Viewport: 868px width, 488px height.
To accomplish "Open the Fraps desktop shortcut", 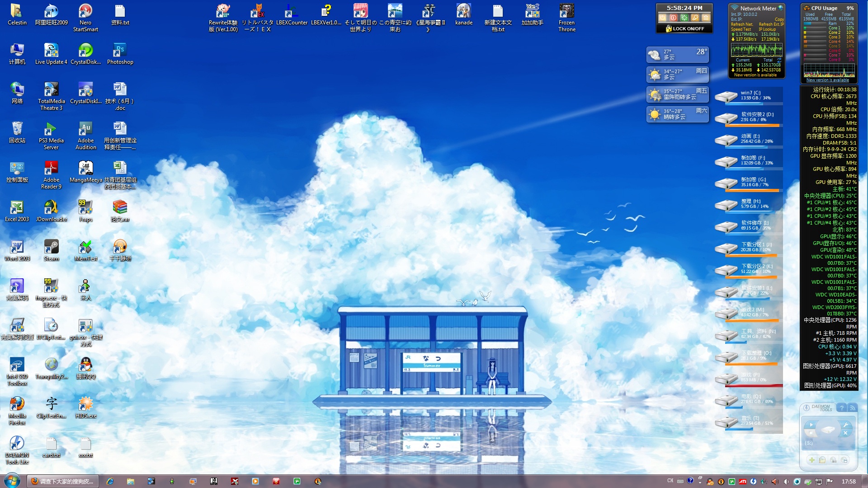I will [x=85, y=211].
